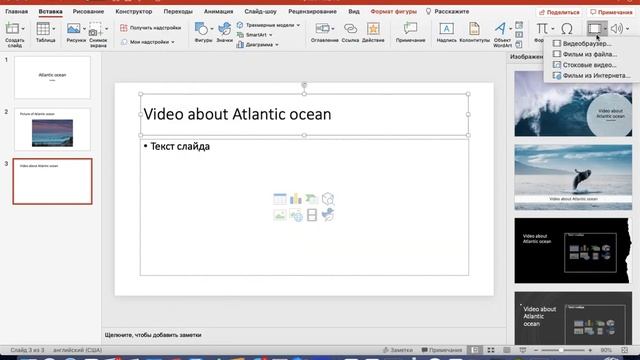Open Мои надстройки dropdown

coord(148,42)
